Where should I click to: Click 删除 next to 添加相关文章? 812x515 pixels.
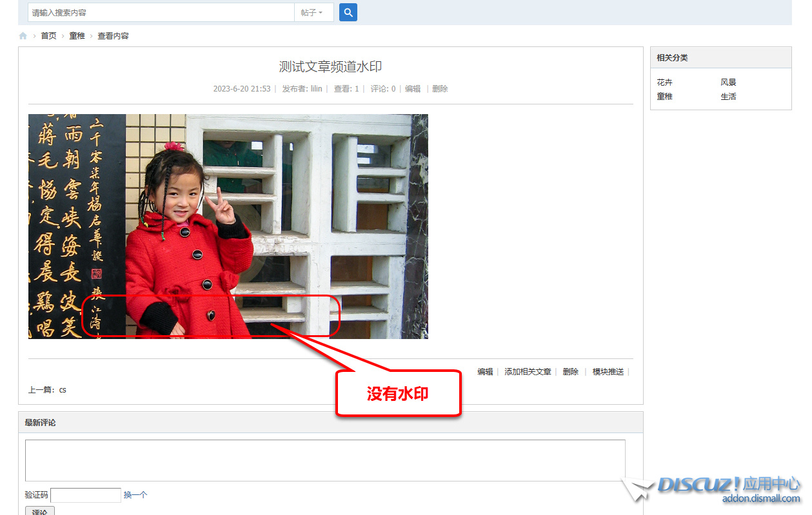pyautogui.click(x=570, y=372)
